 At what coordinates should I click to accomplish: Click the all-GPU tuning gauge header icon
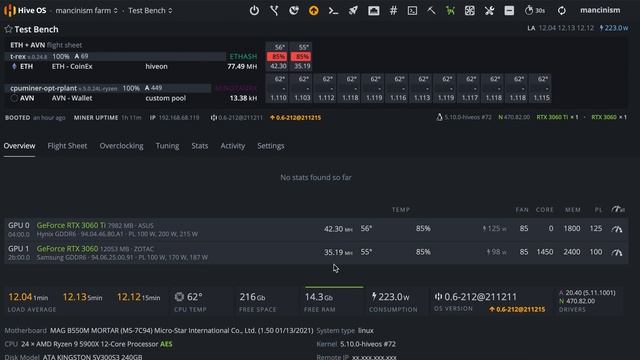click(x=618, y=209)
